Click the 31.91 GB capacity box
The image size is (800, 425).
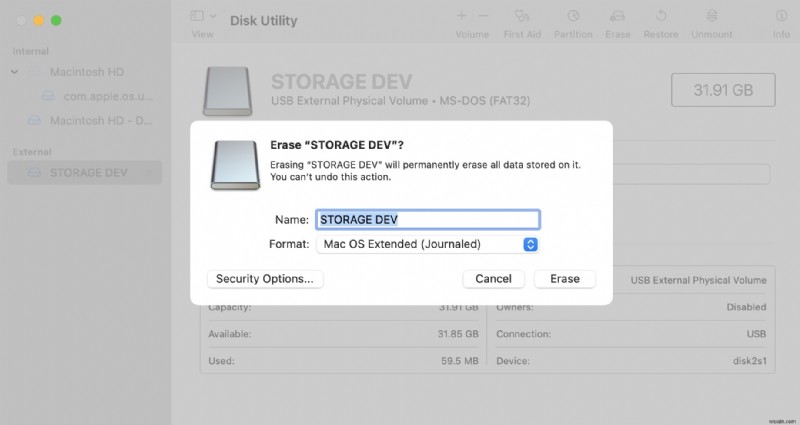(x=723, y=90)
